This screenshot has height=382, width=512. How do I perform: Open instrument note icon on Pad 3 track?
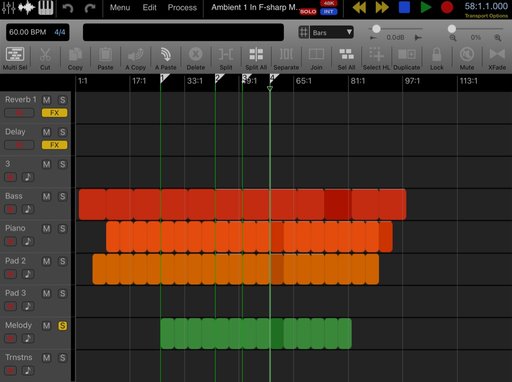point(28,306)
